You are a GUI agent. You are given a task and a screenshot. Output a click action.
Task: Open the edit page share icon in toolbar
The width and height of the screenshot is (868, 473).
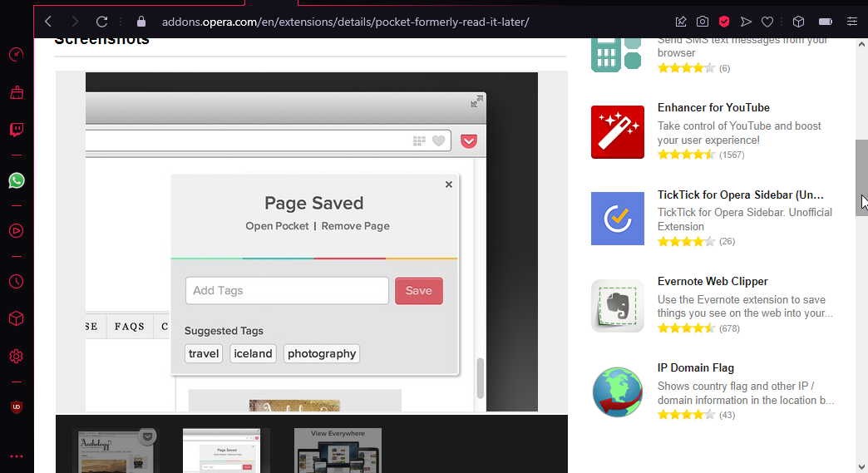(681, 22)
